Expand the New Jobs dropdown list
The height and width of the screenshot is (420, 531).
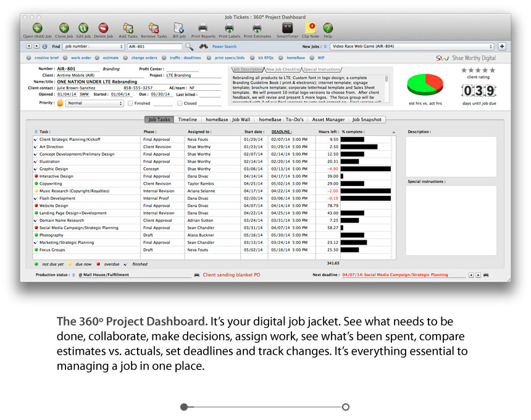(412, 46)
